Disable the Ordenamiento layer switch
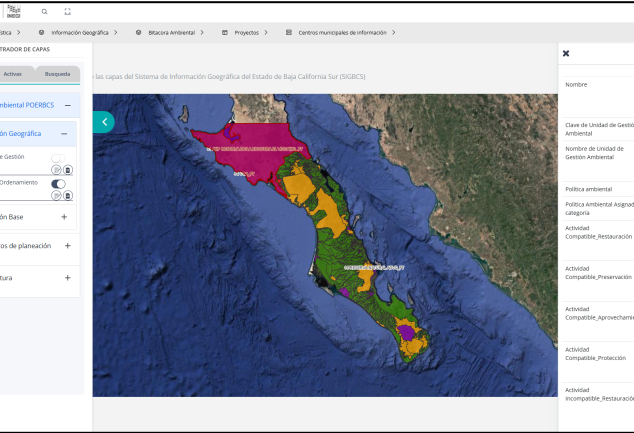Image resolution: width=634 pixels, height=433 pixels. point(58,184)
